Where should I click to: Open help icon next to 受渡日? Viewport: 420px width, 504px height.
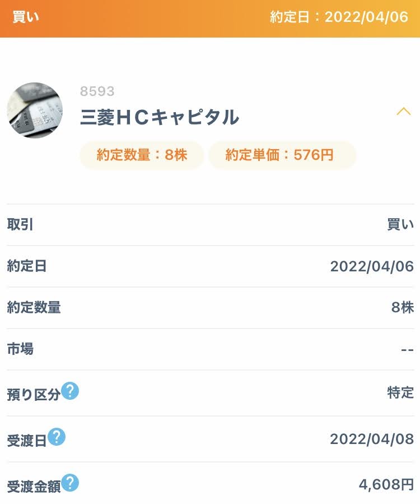point(57,437)
